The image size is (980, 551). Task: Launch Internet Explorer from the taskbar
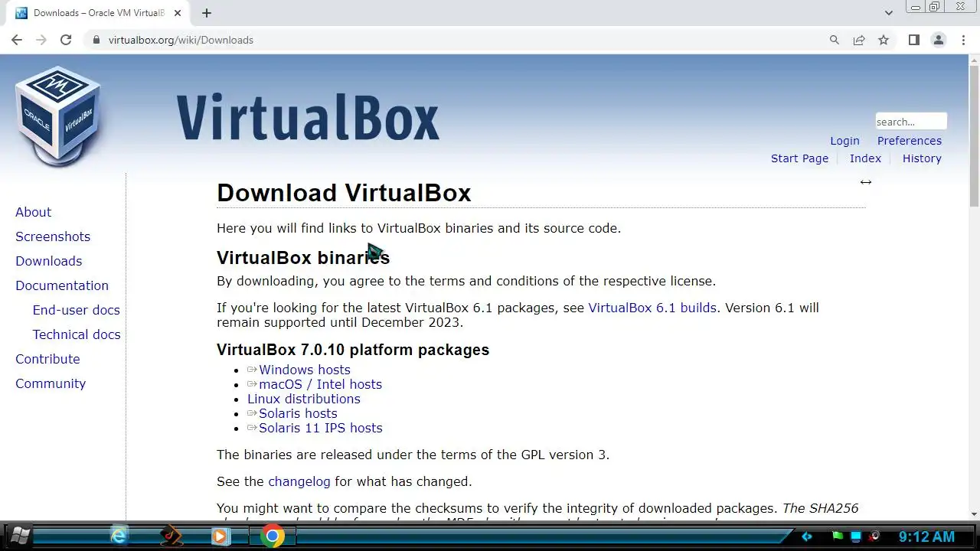(x=119, y=536)
